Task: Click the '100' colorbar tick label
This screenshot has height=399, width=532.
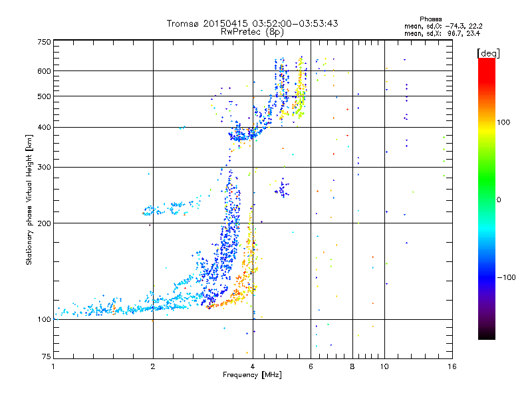Action: [x=503, y=122]
